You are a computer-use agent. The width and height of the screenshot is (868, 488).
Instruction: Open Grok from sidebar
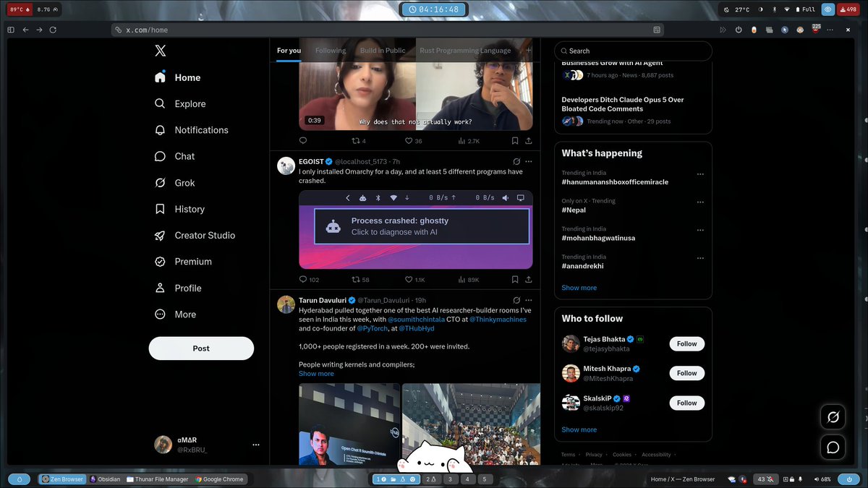coord(175,183)
